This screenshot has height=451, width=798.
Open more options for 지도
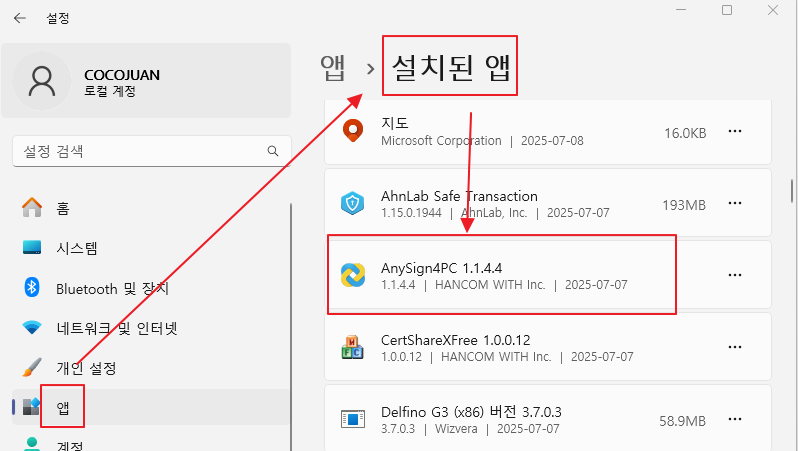[735, 131]
